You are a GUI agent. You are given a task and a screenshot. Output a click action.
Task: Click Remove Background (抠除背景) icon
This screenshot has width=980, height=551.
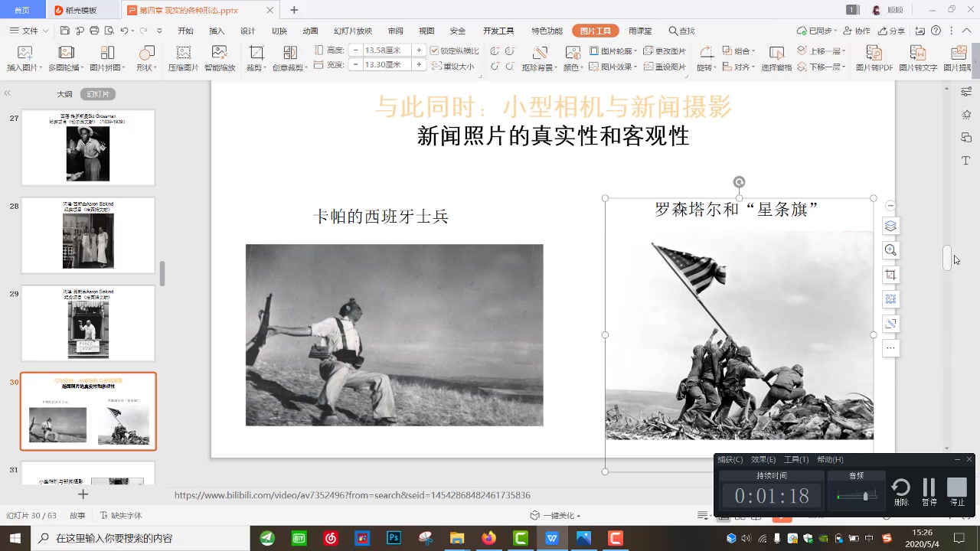tap(539, 53)
